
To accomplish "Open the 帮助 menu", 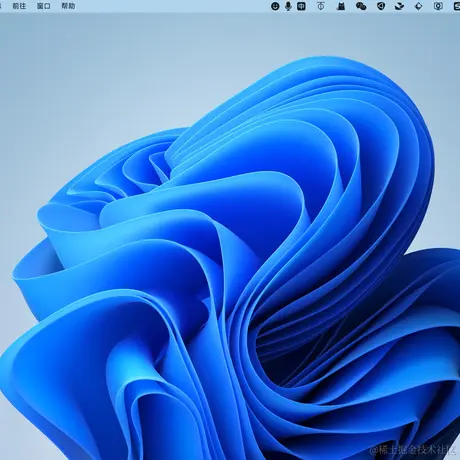I will point(68,6).
